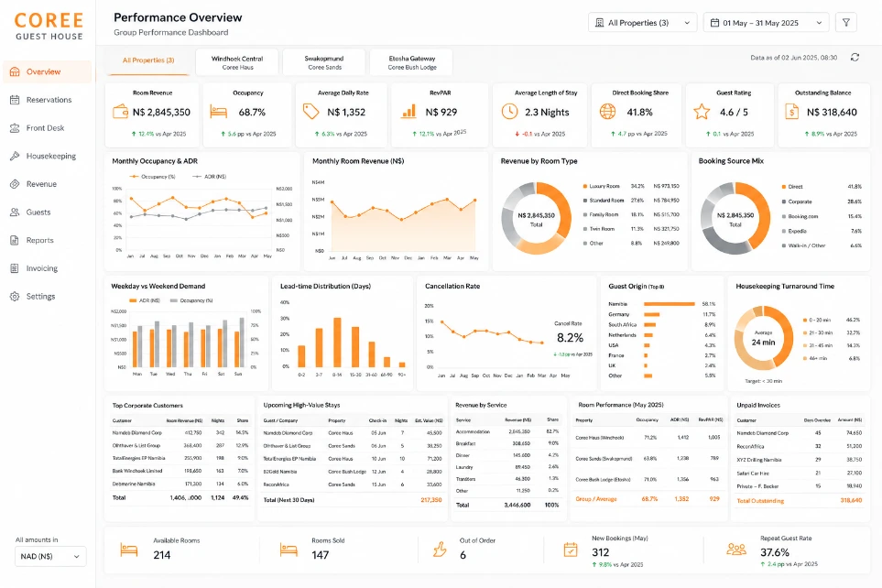Click Group / Average row in Room Performance

pyautogui.click(x=648, y=499)
